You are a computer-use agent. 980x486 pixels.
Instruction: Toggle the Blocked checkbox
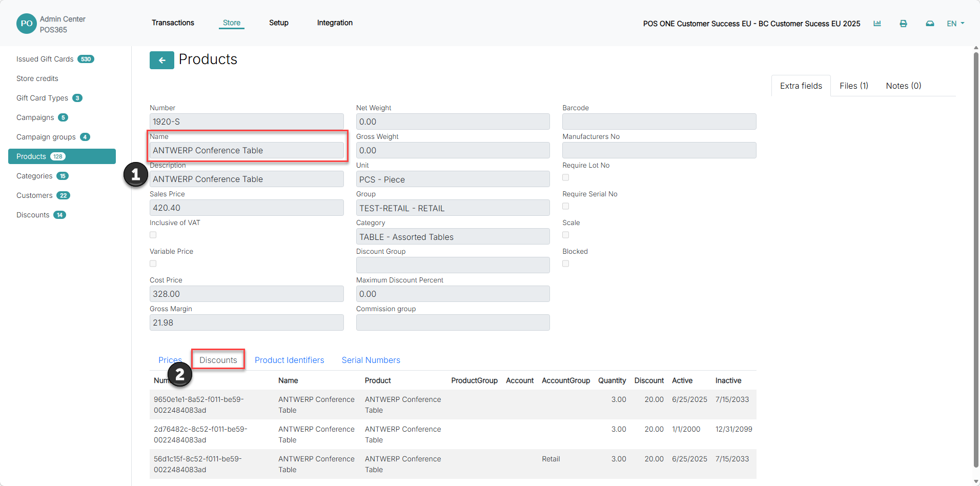coord(565,264)
